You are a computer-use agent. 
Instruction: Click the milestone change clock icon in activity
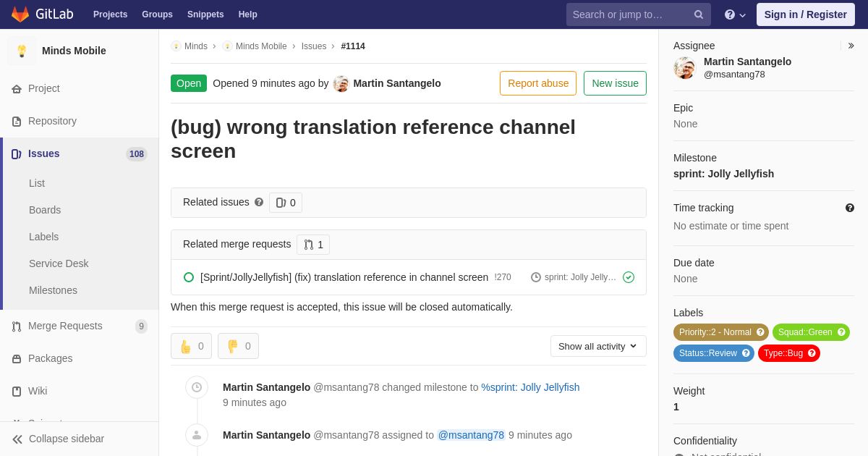coord(197,387)
